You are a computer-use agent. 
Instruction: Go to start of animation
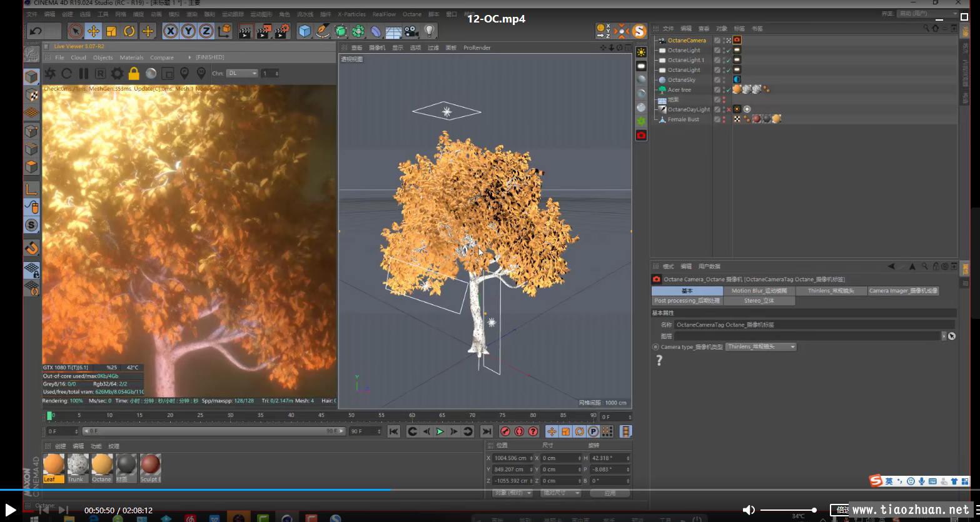(x=393, y=431)
